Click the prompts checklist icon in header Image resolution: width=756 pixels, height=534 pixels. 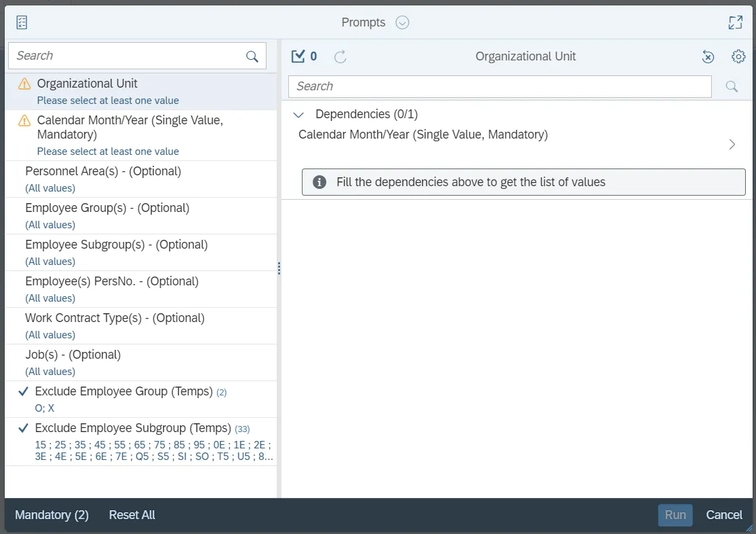pyautogui.click(x=22, y=22)
